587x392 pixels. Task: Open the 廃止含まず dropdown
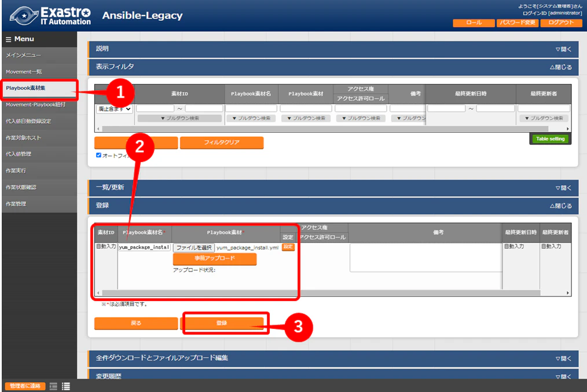coord(115,109)
